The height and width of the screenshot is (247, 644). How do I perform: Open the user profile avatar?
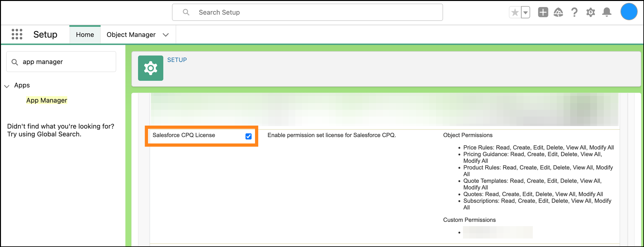coord(629,12)
